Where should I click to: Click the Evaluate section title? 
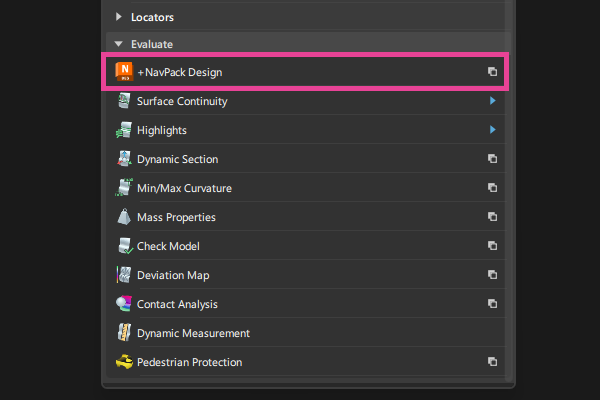click(152, 44)
